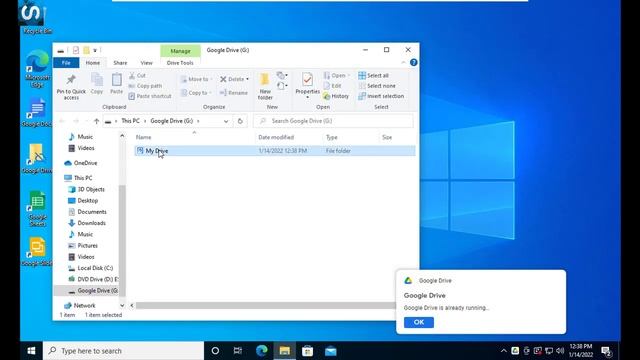Click the Search Google Drive (G:) field
640x360 pixels.
[333, 121]
